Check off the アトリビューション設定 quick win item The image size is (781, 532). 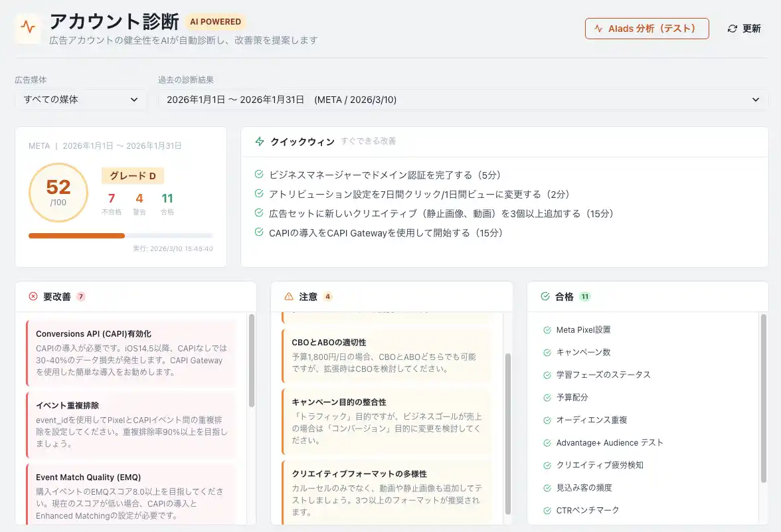tap(259, 194)
